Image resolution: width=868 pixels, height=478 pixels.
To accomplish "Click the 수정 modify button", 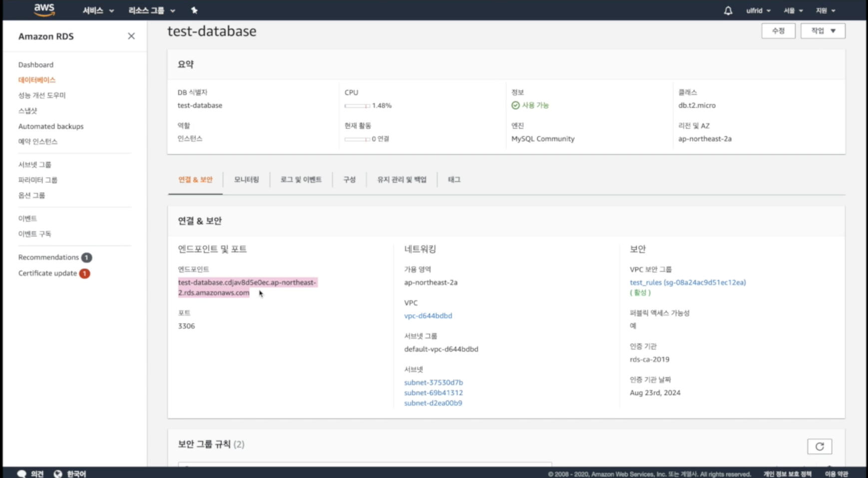I will pos(778,31).
